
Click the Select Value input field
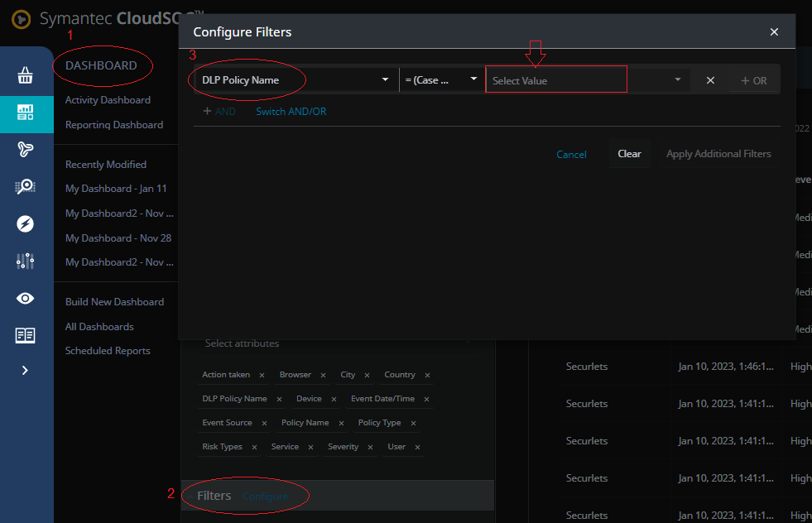point(555,80)
